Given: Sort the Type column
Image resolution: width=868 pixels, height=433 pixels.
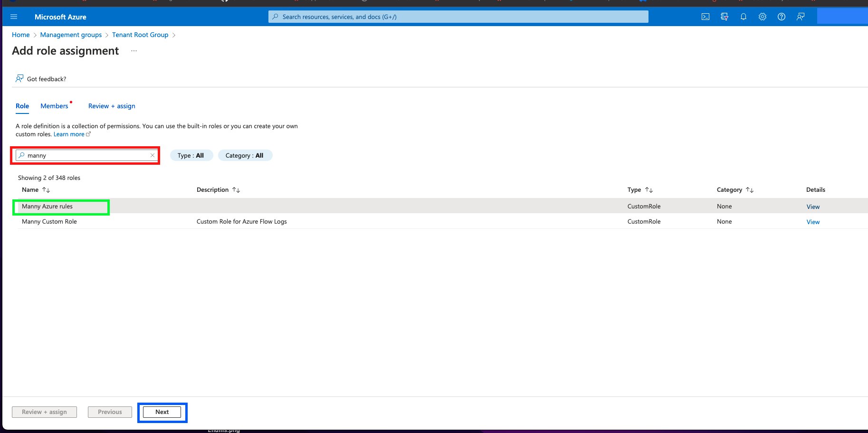Looking at the screenshot, I should [649, 189].
